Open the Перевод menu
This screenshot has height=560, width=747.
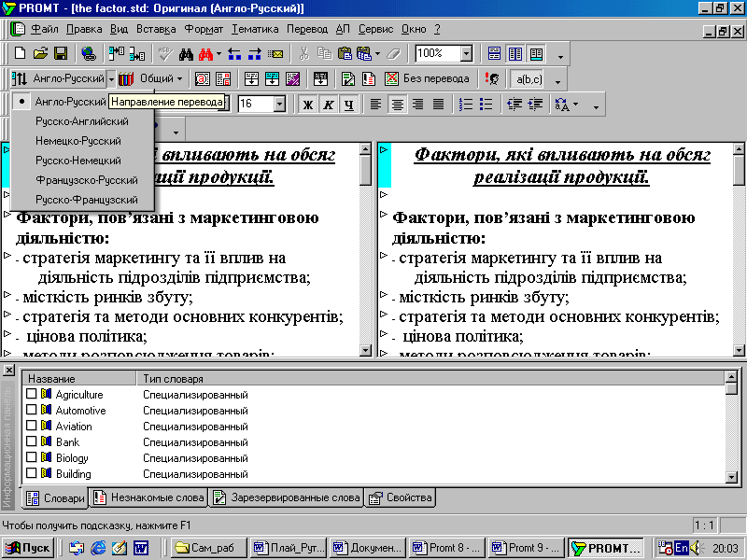(307, 29)
